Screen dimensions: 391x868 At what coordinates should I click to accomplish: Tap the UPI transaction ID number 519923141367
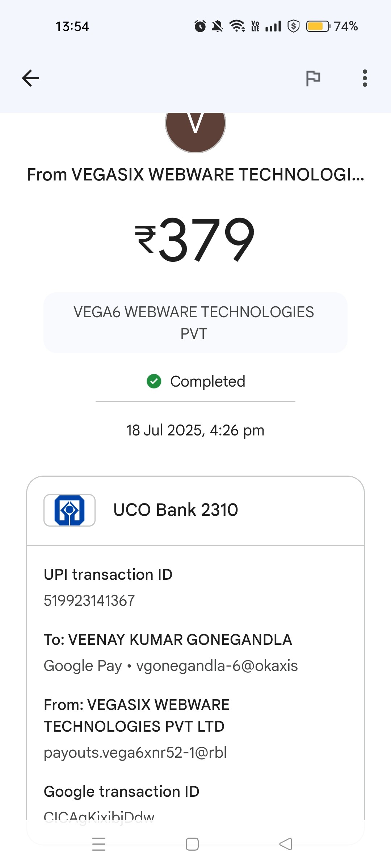[x=89, y=600]
